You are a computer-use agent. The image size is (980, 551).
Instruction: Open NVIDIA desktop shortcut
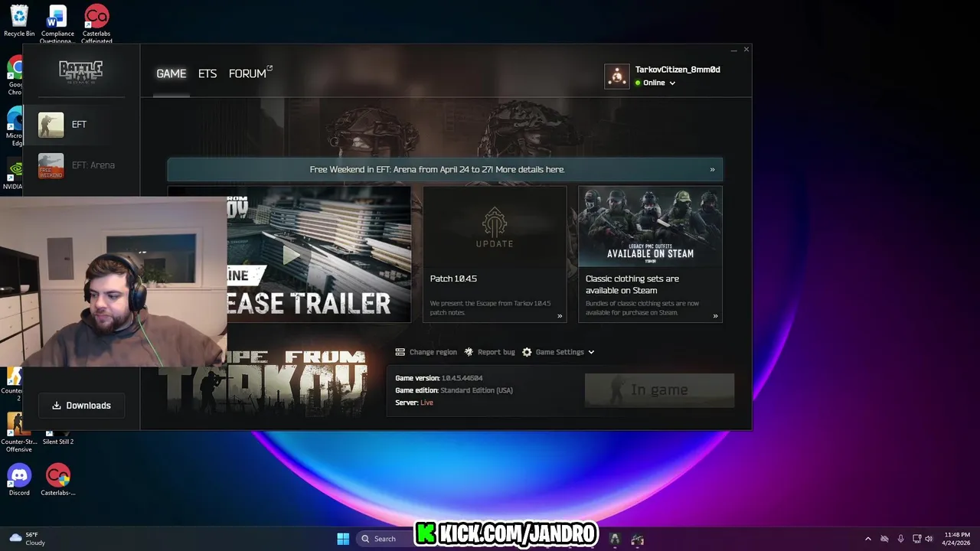pos(13,174)
